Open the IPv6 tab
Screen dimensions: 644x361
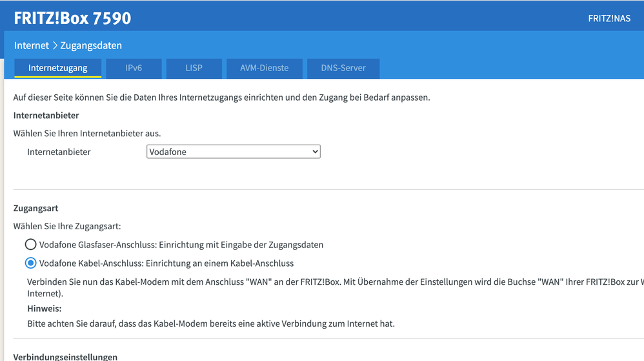(134, 68)
